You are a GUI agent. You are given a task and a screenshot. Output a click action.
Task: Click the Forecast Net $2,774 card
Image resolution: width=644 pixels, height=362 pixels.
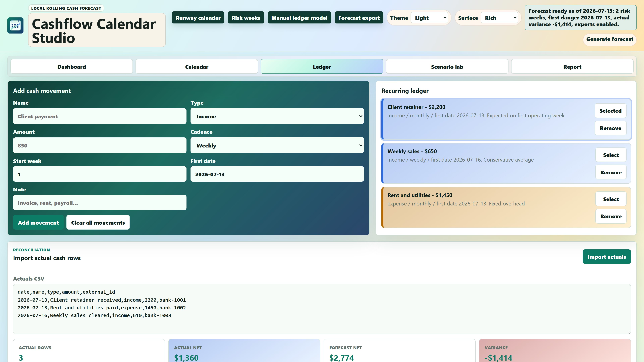click(399, 351)
